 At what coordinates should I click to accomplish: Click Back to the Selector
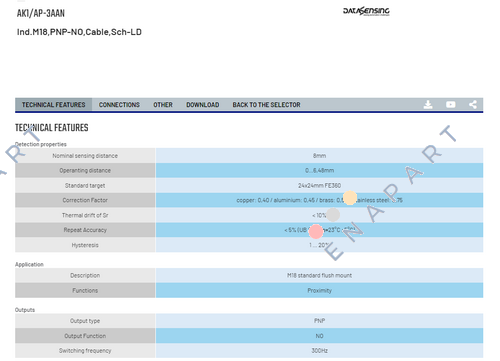point(266,105)
